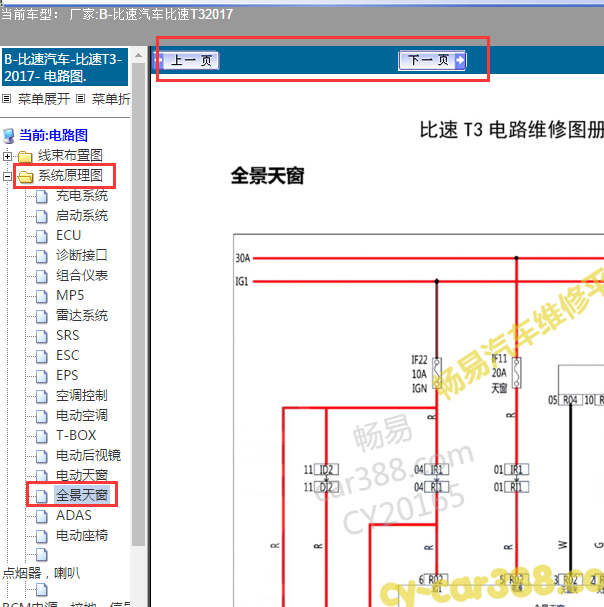This screenshot has width=604, height=607.
Task: Open the 点烟器，喇叭 entry
Action: coord(41,573)
